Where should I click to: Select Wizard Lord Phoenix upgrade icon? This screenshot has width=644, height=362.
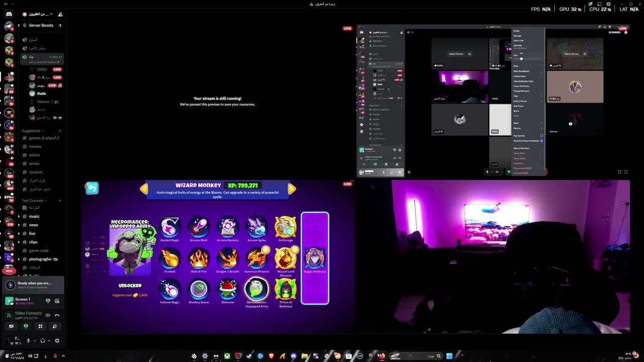[x=285, y=258]
